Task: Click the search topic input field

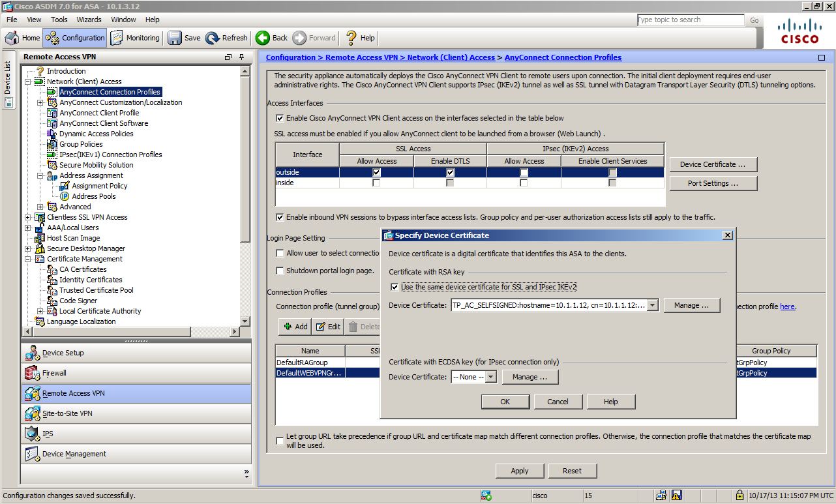Action: (x=690, y=20)
